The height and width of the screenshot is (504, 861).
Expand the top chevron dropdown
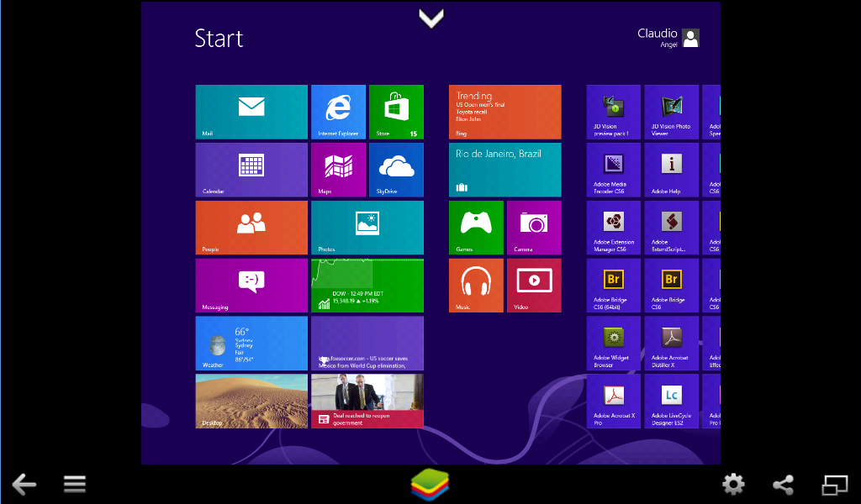[431, 18]
